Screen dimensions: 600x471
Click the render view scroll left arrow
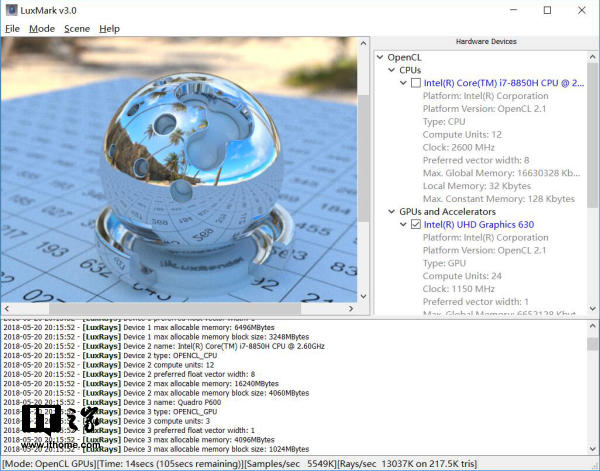(x=7, y=308)
